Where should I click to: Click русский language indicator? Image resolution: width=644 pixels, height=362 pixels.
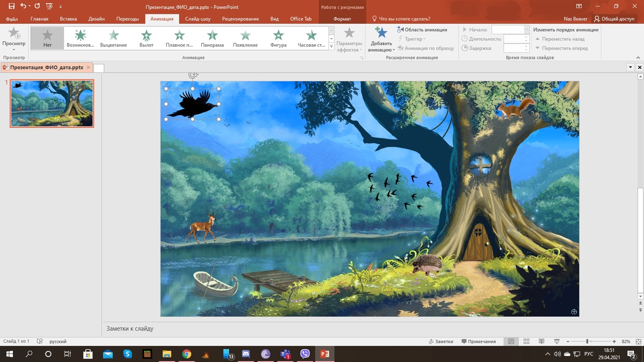click(58, 341)
